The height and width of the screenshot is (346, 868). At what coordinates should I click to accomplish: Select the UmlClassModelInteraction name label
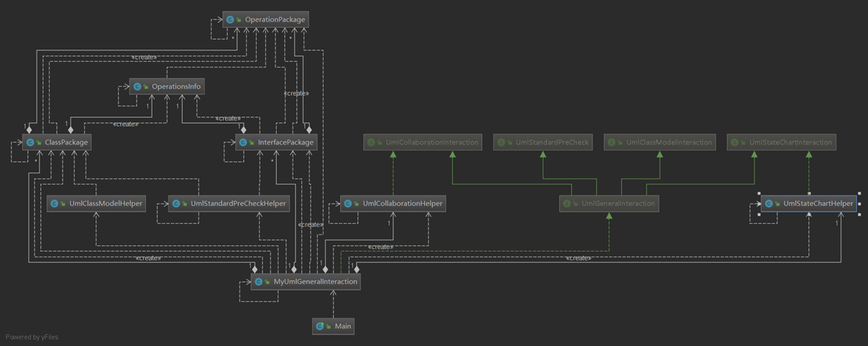(669, 142)
